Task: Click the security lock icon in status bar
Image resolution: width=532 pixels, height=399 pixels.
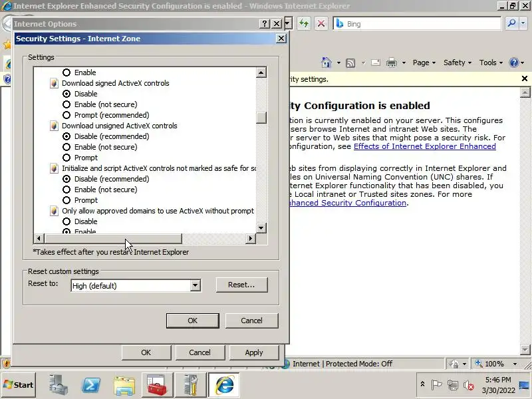Action: 454,364
